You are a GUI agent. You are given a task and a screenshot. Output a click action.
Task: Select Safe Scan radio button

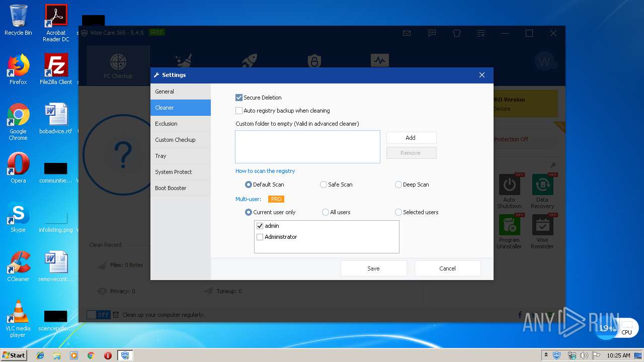click(x=324, y=185)
